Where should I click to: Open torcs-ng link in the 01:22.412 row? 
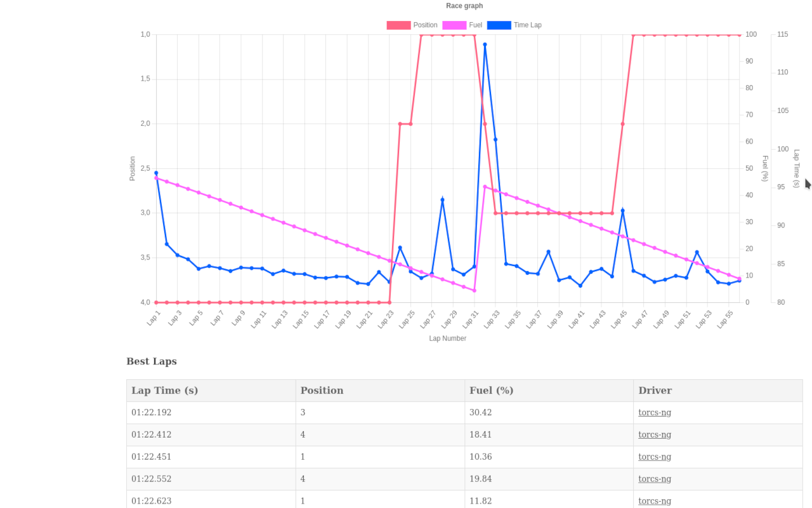coord(655,435)
